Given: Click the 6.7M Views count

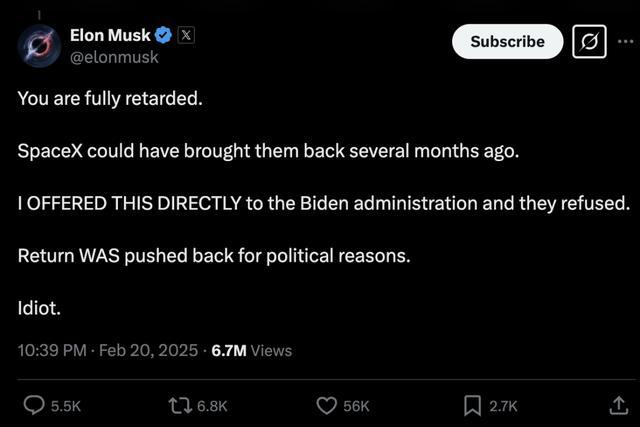Looking at the screenshot, I should (x=251, y=351).
